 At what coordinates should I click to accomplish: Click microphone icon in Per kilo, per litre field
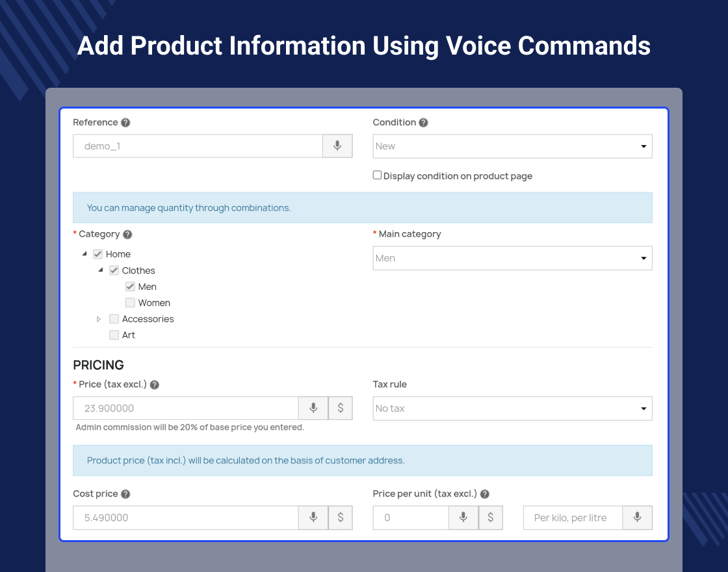[x=638, y=517]
